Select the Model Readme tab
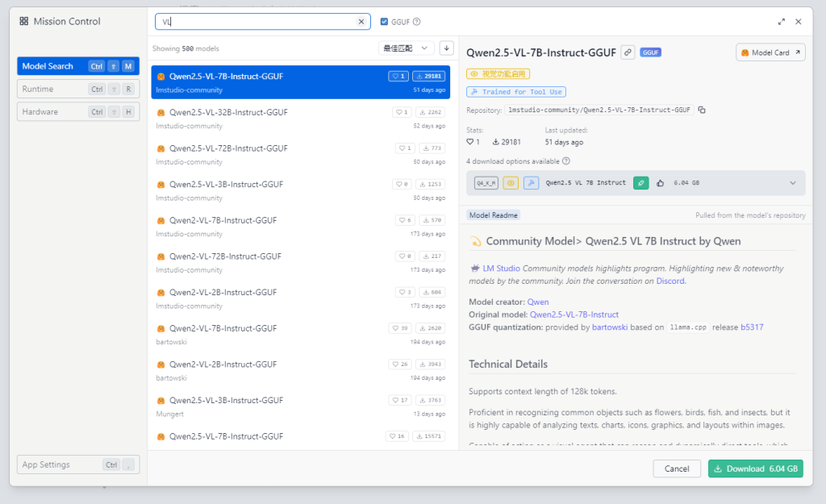The image size is (826, 504). [493, 215]
